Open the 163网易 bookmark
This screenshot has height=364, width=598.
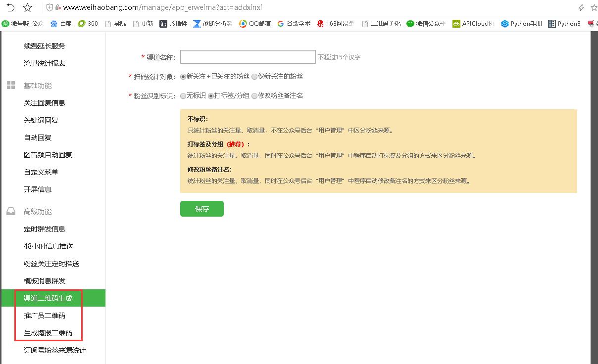336,23
